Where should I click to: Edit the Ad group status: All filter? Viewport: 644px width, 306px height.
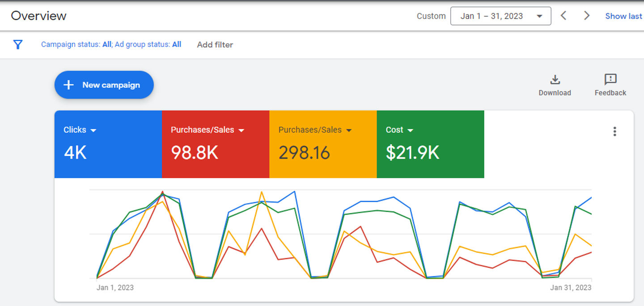148,45
